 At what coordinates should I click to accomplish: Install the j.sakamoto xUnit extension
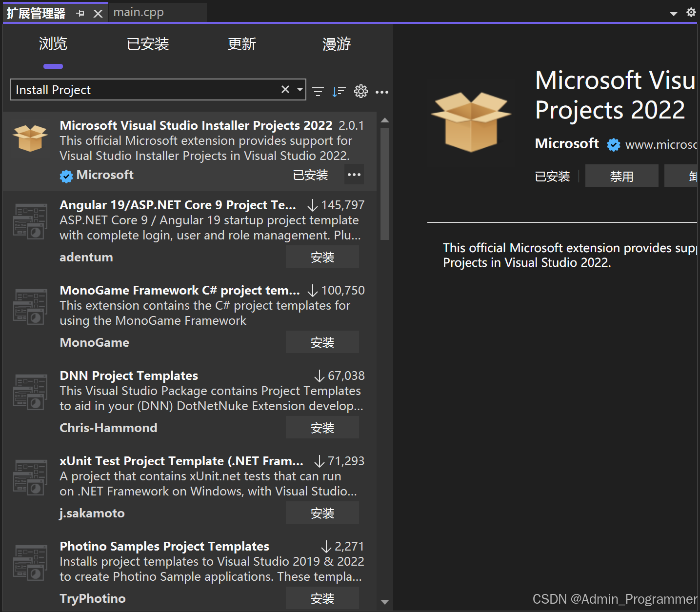pyautogui.click(x=322, y=513)
